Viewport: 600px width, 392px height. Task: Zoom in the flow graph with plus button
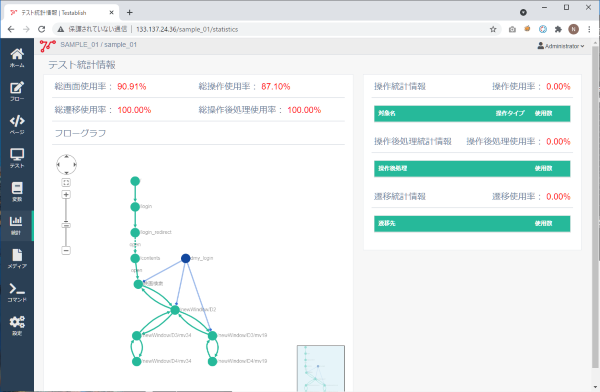66,194
